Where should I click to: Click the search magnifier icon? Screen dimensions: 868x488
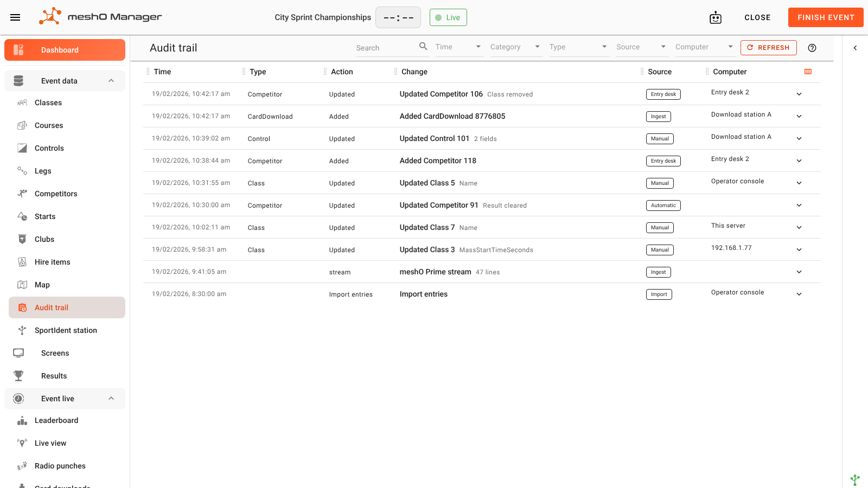423,47
